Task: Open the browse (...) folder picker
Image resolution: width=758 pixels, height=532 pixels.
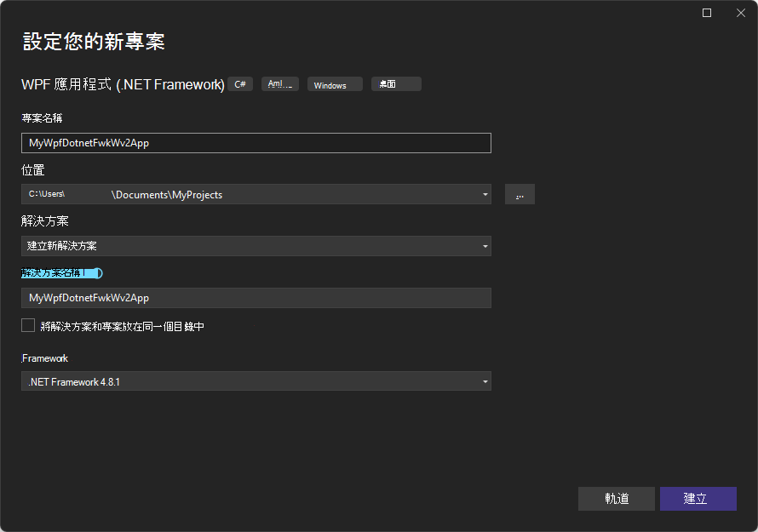Action: (520, 194)
